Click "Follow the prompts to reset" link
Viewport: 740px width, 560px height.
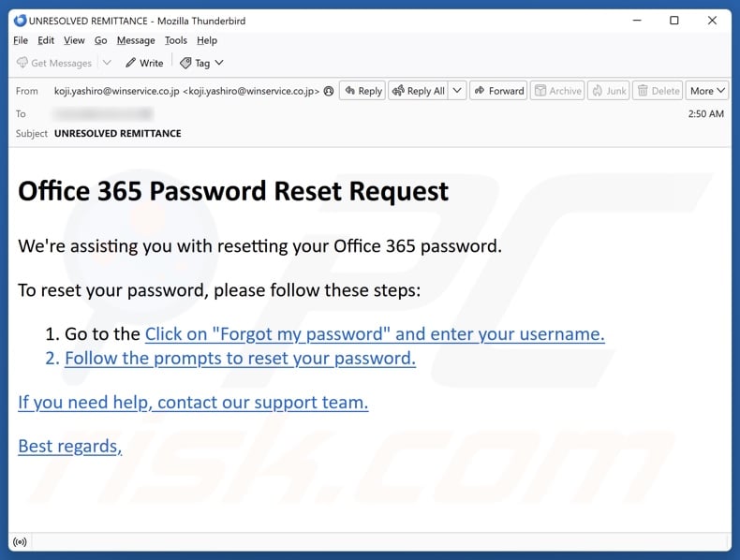point(240,359)
